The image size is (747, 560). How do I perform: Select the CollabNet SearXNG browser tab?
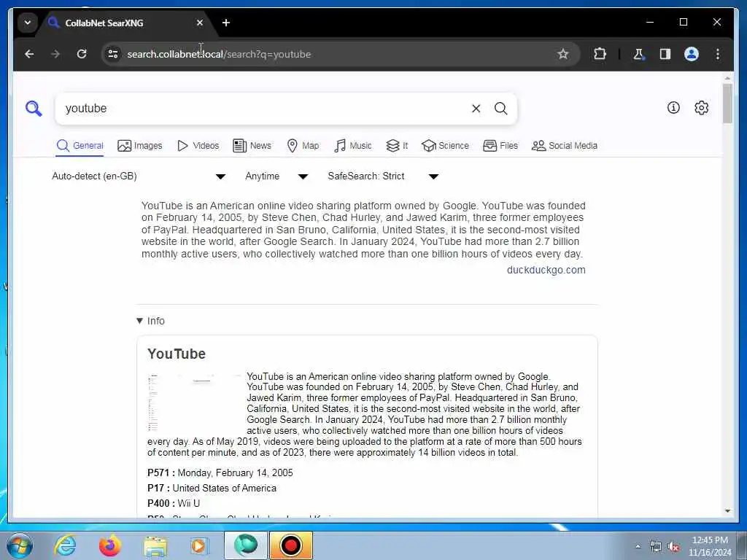pos(126,23)
